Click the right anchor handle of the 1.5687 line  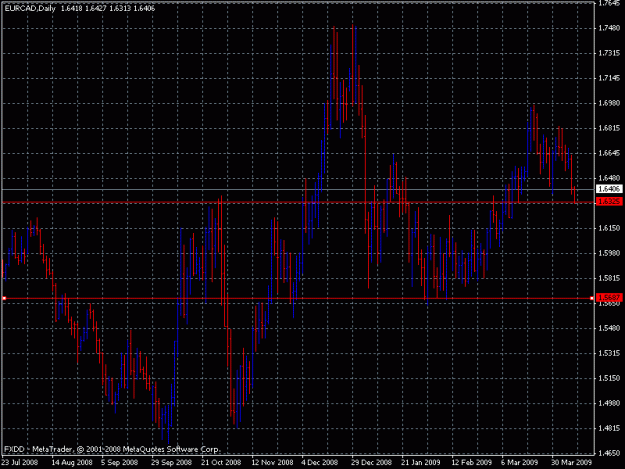[592, 298]
